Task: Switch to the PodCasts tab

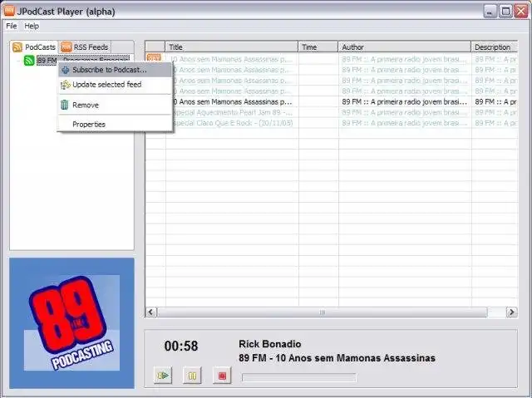Action: [x=34, y=47]
